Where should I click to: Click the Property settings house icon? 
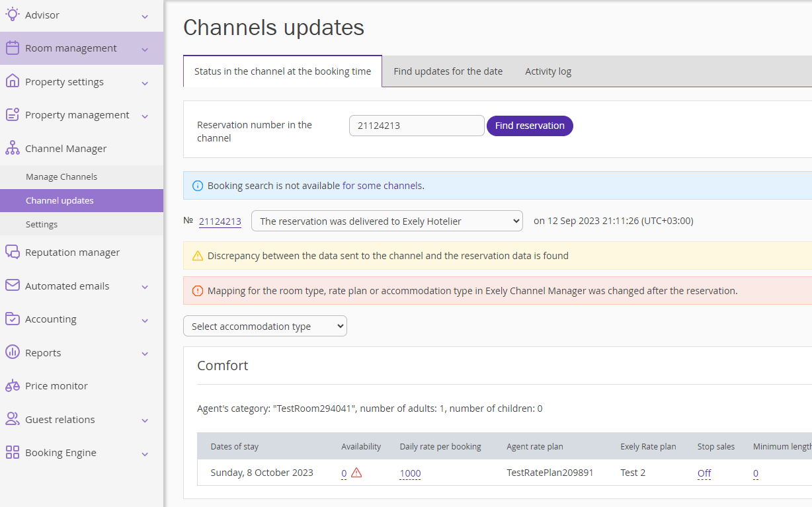[x=12, y=81]
